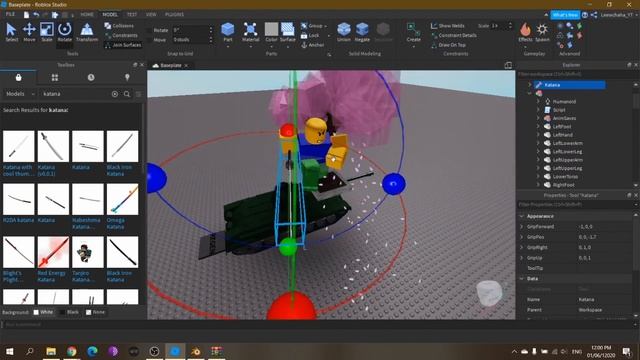Toggle Show Welds
The height and width of the screenshot is (360, 640).
click(448, 26)
